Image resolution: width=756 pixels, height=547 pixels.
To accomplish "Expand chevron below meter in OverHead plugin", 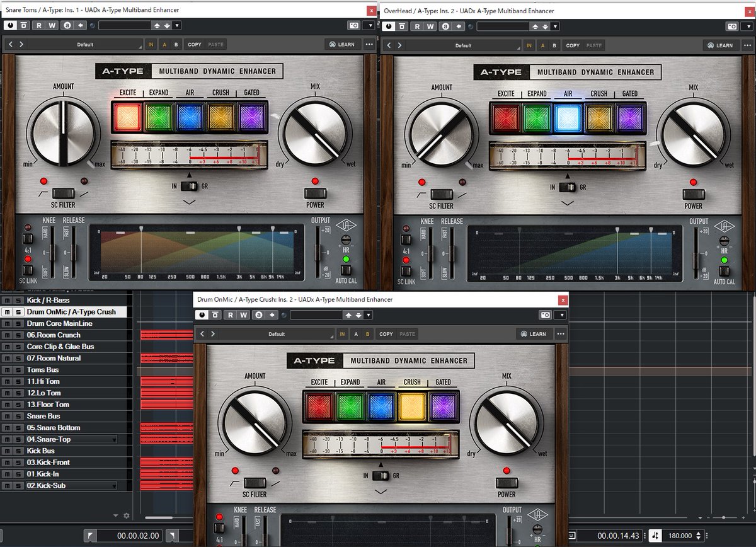I will point(568,203).
